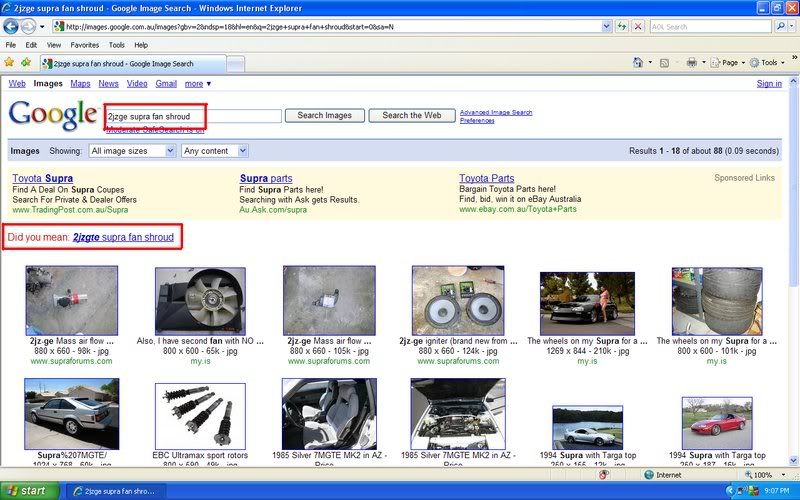This screenshot has height=500, width=800.
Task: Open the zoom level 100% dropdown
Action: point(783,475)
